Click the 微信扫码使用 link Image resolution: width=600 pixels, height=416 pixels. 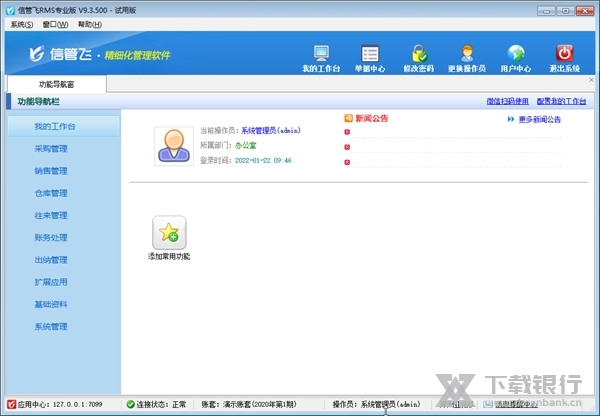507,101
